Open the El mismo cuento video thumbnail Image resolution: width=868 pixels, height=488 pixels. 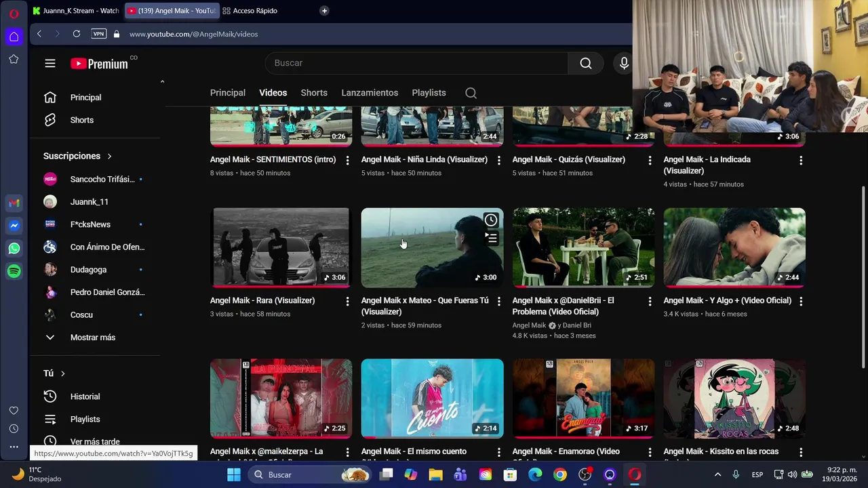(432, 399)
